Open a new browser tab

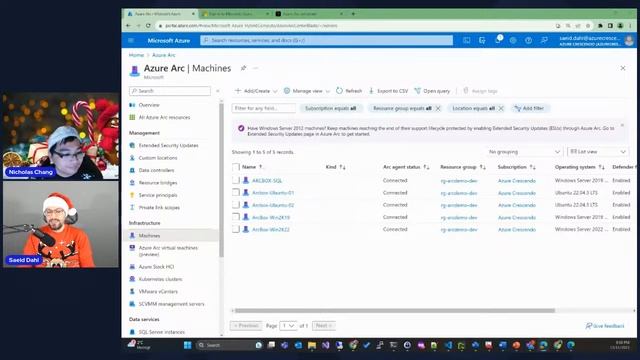pos(353,13)
